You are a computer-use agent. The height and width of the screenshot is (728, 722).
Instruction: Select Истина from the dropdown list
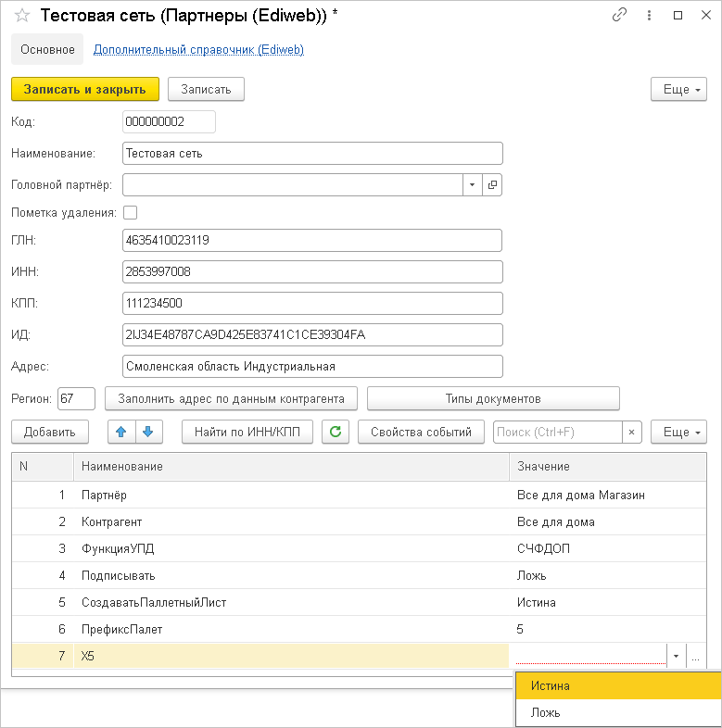618,686
